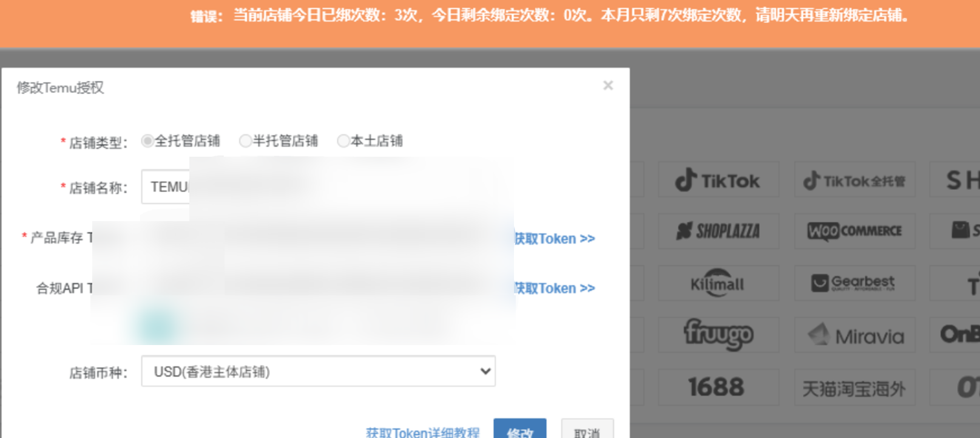The image size is (980, 438).
Task: Select 全托管店铺 store type radio
Action: [147, 141]
